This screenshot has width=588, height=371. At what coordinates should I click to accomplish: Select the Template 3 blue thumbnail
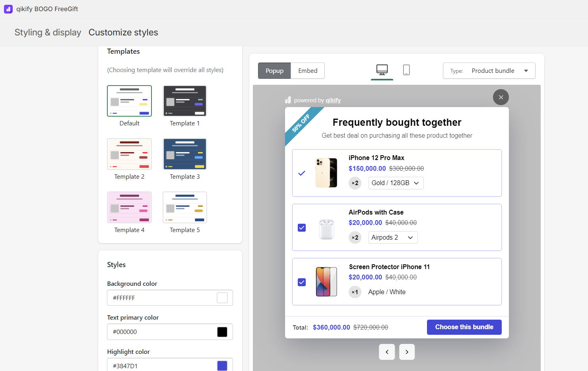185,154
